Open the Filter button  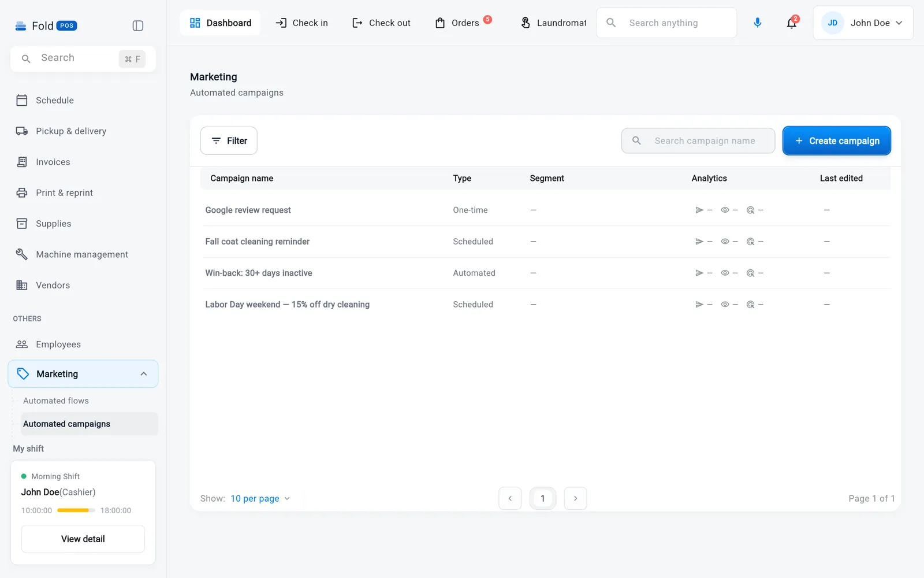(x=229, y=140)
